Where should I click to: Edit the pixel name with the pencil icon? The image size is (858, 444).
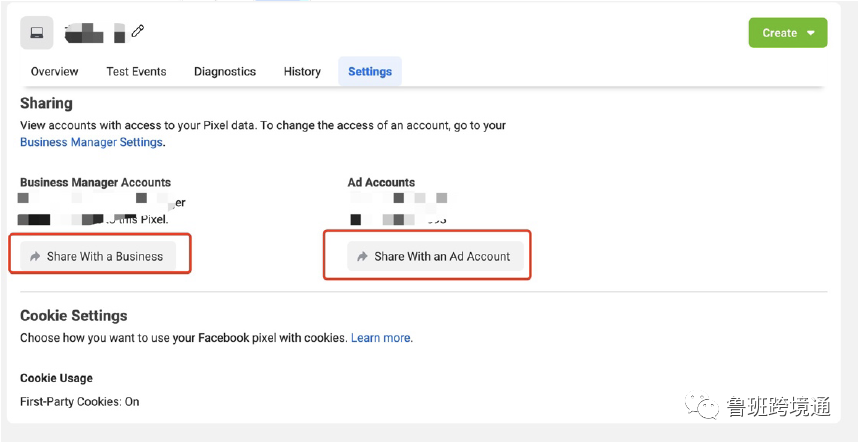click(x=137, y=31)
